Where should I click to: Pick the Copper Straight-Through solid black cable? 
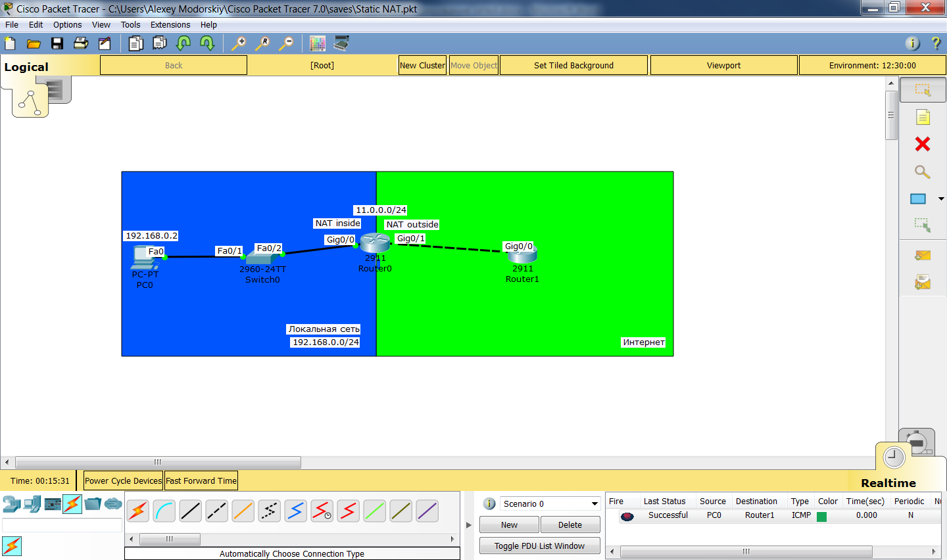pyautogui.click(x=191, y=511)
